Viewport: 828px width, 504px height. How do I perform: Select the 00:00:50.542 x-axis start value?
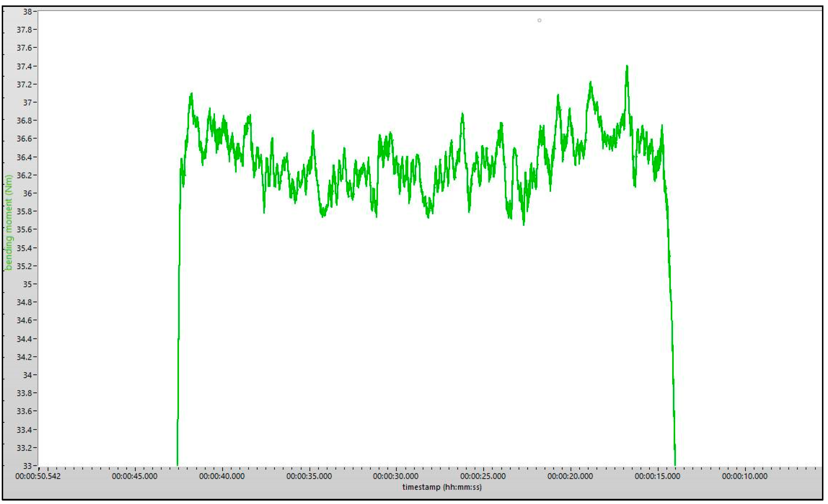coord(38,476)
